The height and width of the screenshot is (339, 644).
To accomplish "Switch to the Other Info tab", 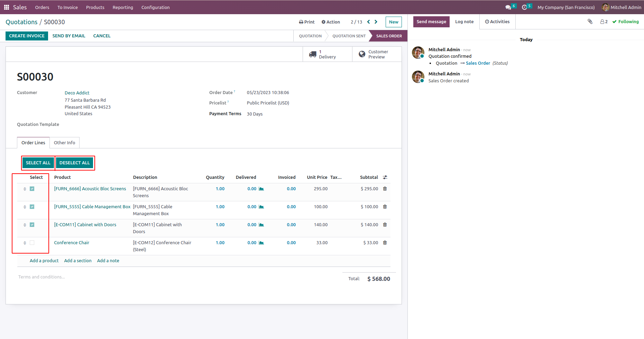I will tap(64, 143).
